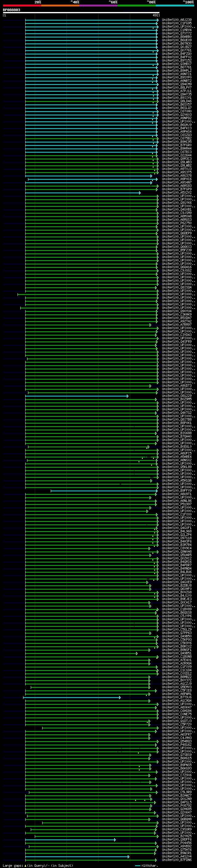Select the UniRef100_O81229 label
197x868 pixels.
tap(177, 396)
